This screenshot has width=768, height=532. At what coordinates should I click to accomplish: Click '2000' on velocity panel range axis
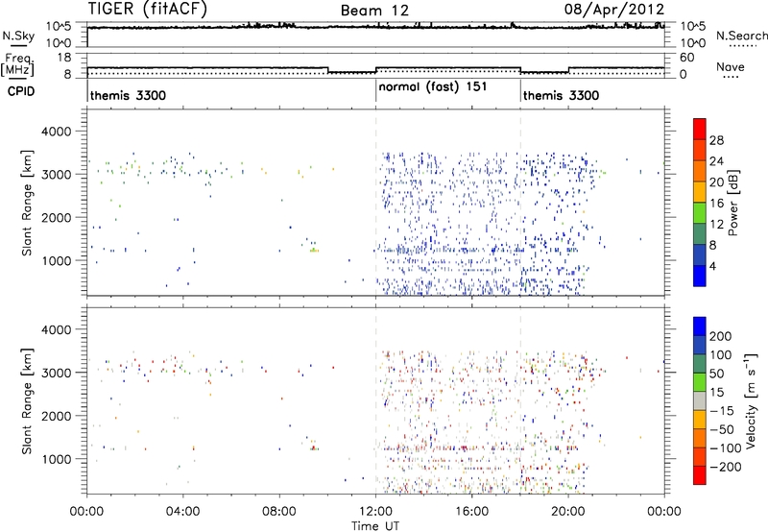pos(56,416)
